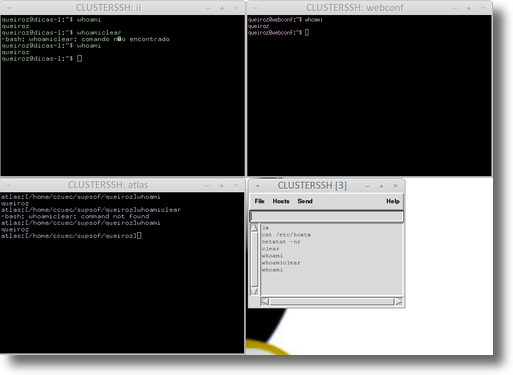Close the CLUSTERSSH: atlas window

coord(236,186)
